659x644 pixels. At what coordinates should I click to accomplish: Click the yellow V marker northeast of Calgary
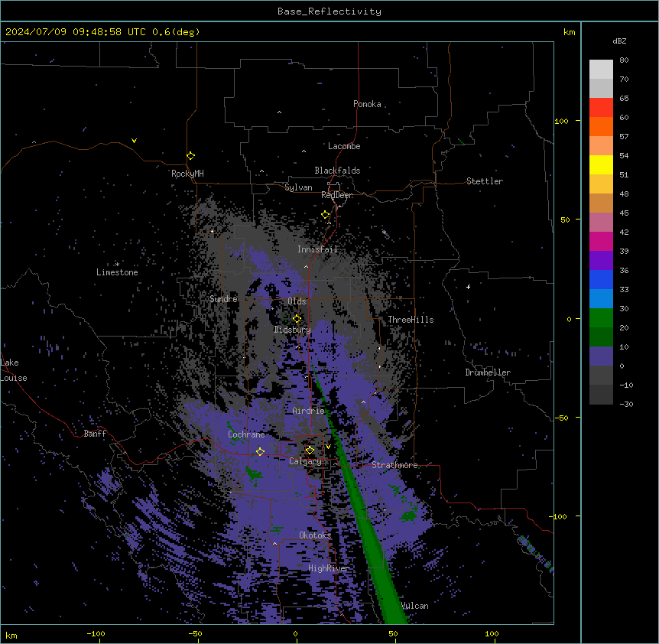328,447
